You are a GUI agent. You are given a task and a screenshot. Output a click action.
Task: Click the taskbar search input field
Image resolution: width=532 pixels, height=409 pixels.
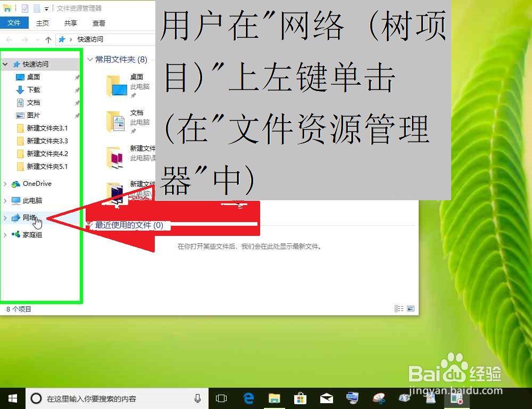(x=106, y=398)
